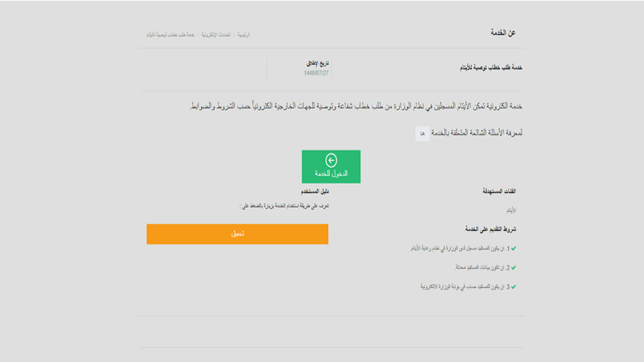Click condition 1 text about نظام رعاية الأيتام
Viewport: 644px width, 362px height.
(460, 249)
